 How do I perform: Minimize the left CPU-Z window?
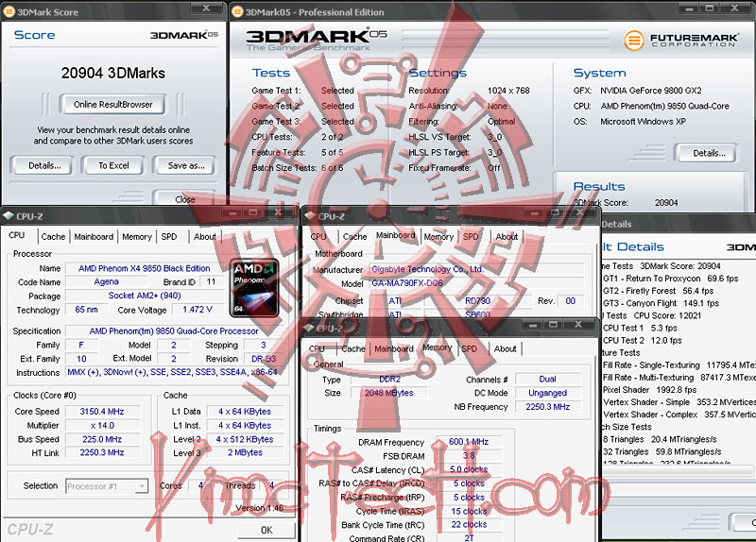(x=232, y=212)
